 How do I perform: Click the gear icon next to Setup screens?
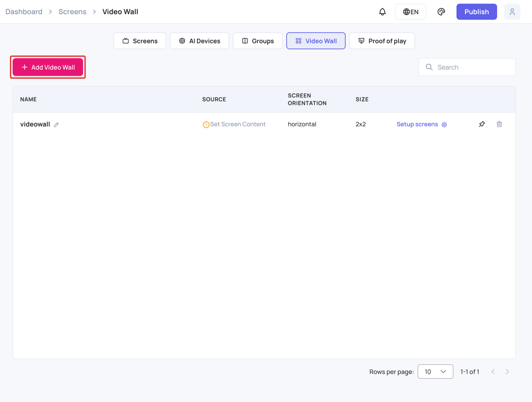[444, 125]
